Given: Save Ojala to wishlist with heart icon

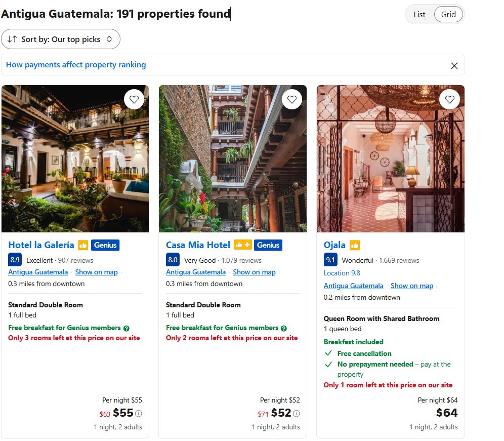Looking at the screenshot, I should click(450, 99).
